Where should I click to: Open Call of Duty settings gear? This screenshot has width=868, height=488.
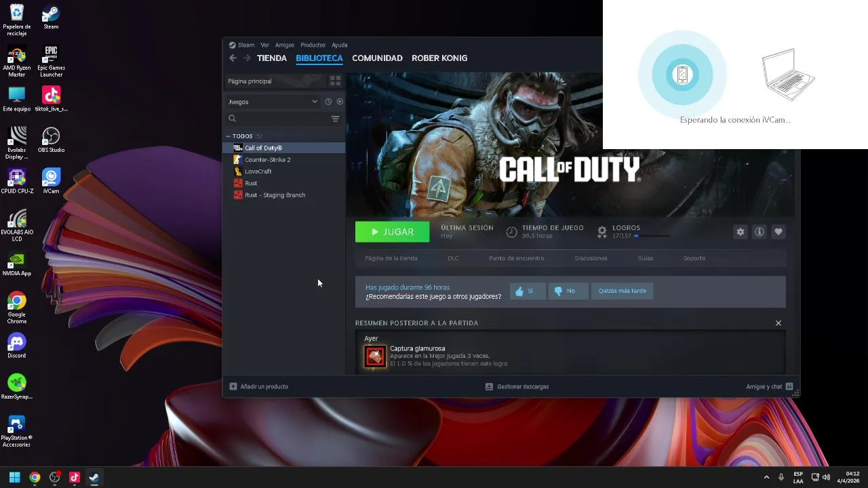pyautogui.click(x=741, y=232)
